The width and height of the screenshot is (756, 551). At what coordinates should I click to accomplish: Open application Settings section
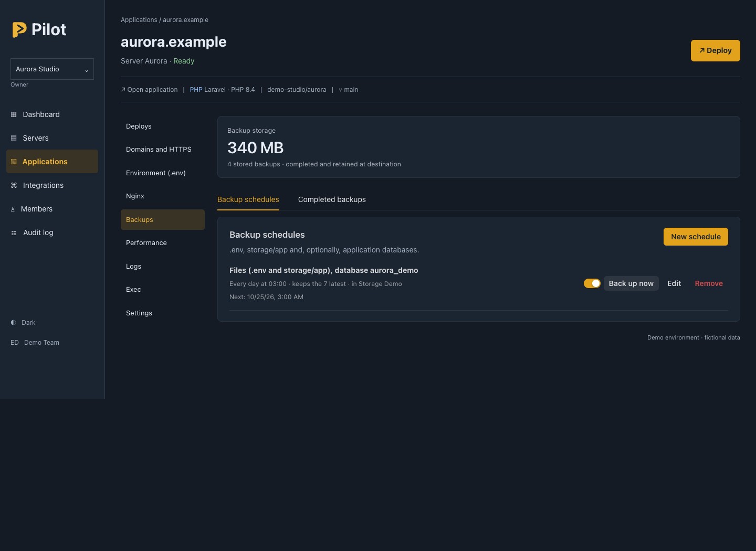[x=163, y=313]
